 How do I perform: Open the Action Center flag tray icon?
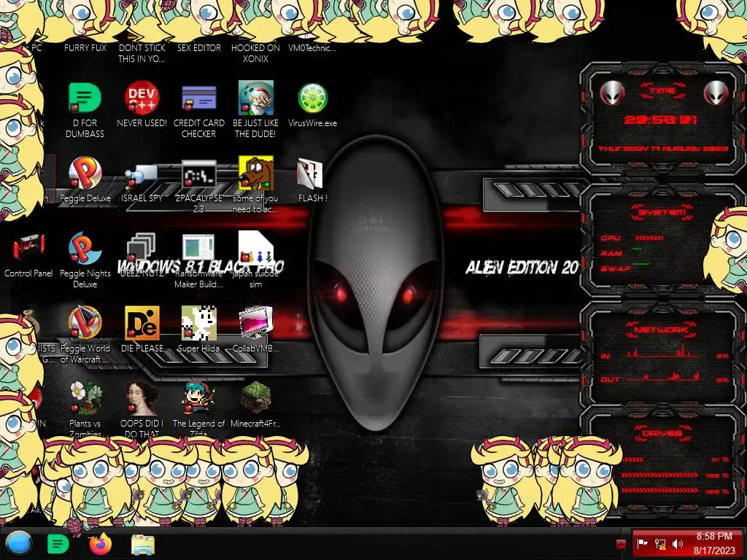643,544
